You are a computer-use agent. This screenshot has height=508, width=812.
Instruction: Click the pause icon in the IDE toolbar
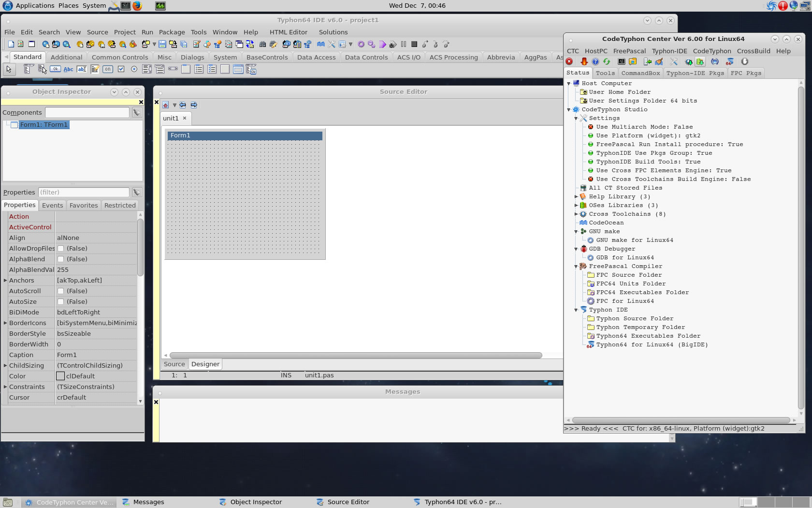(404, 44)
